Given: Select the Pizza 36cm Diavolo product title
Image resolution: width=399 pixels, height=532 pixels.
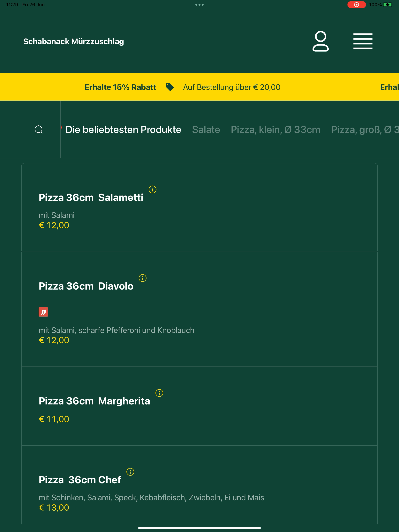Looking at the screenshot, I should tap(86, 286).
